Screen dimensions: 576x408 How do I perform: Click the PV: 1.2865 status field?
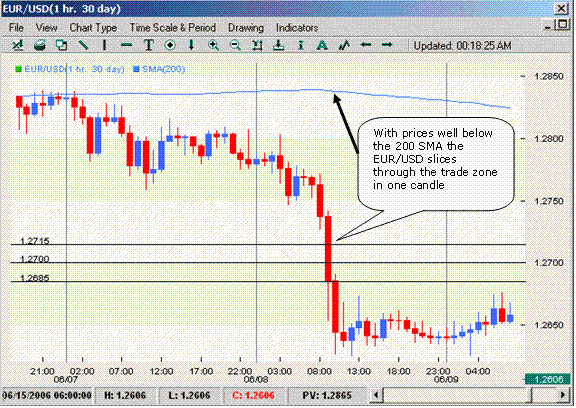[x=327, y=396]
